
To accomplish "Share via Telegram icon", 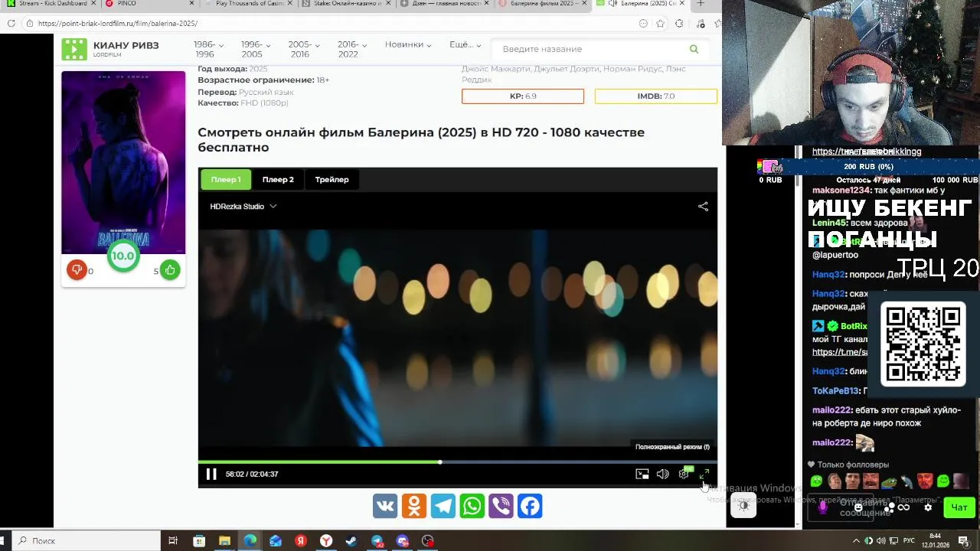I will (443, 506).
